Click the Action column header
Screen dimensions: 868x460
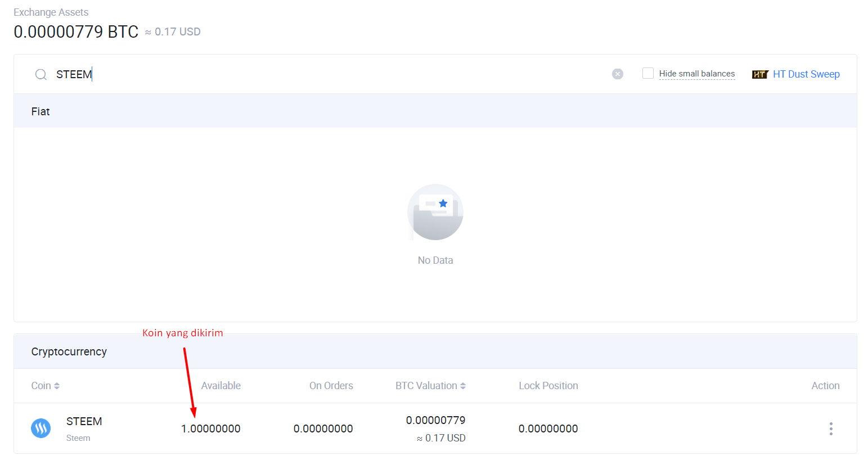pos(825,386)
